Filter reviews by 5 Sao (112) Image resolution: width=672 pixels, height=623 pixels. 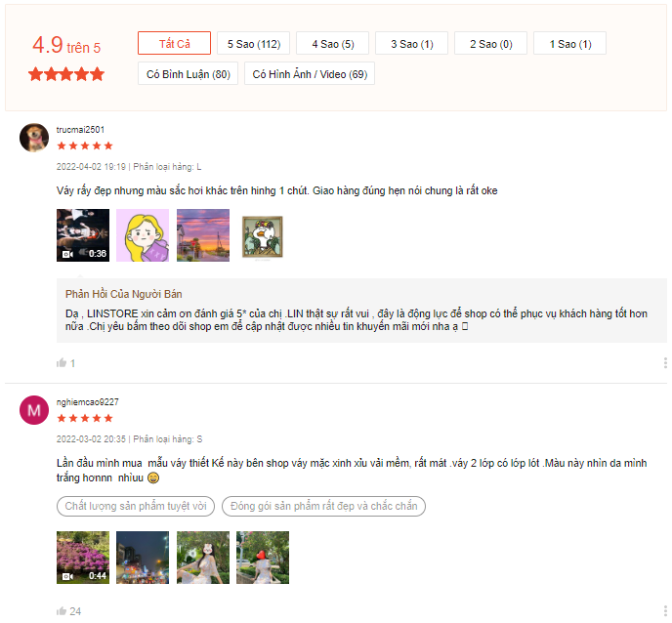point(253,44)
